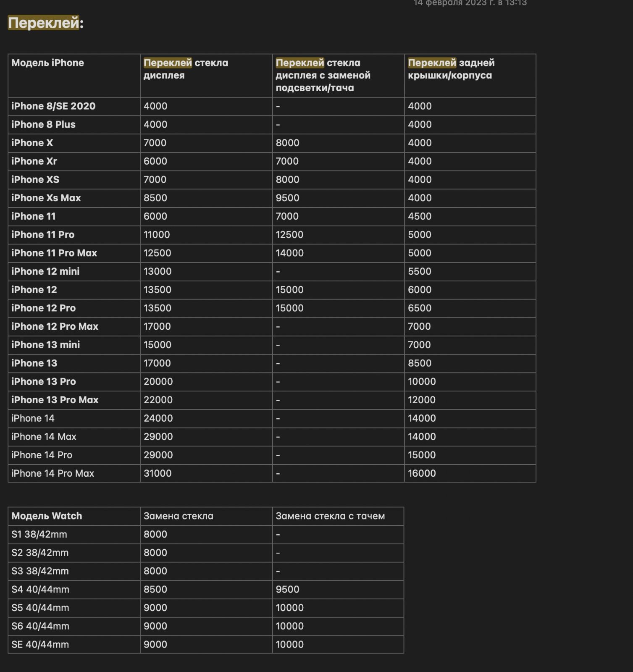Click the 20000 price for iPhone 13 Pro

(158, 381)
